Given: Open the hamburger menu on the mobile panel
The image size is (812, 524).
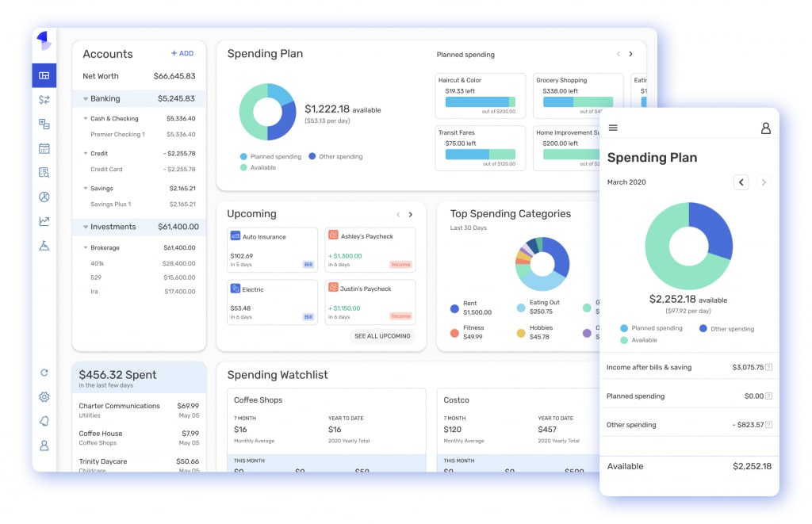Looking at the screenshot, I should click(613, 128).
